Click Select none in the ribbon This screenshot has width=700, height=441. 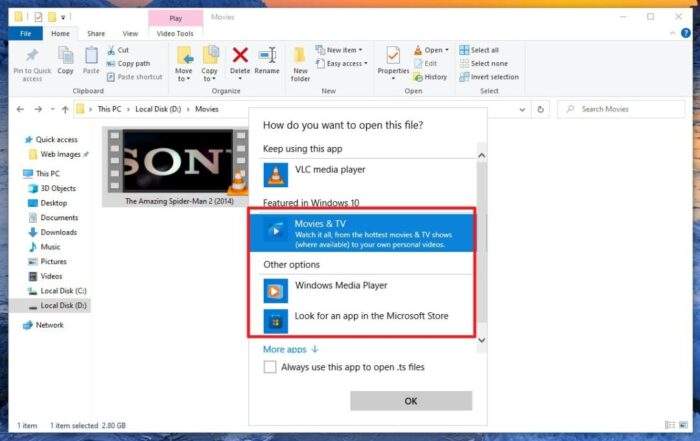pyautogui.click(x=484, y=63)
